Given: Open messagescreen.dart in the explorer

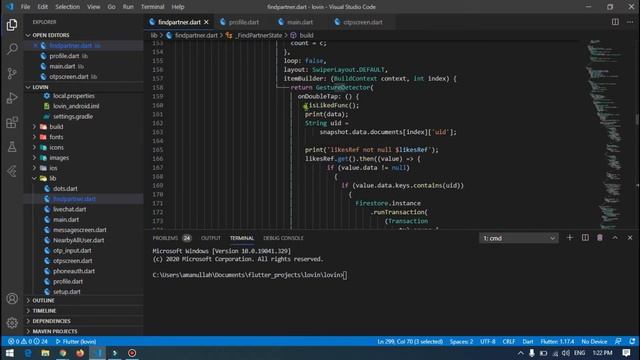Looking at the screenshot, I should pyautogui.click(x=80, y=230).
